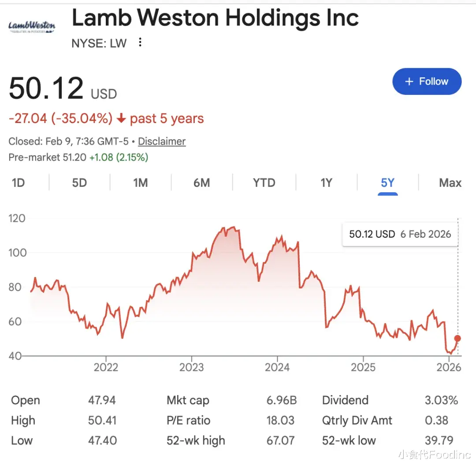
Task: Select the 1D time range tab
Action: [18, 183]
